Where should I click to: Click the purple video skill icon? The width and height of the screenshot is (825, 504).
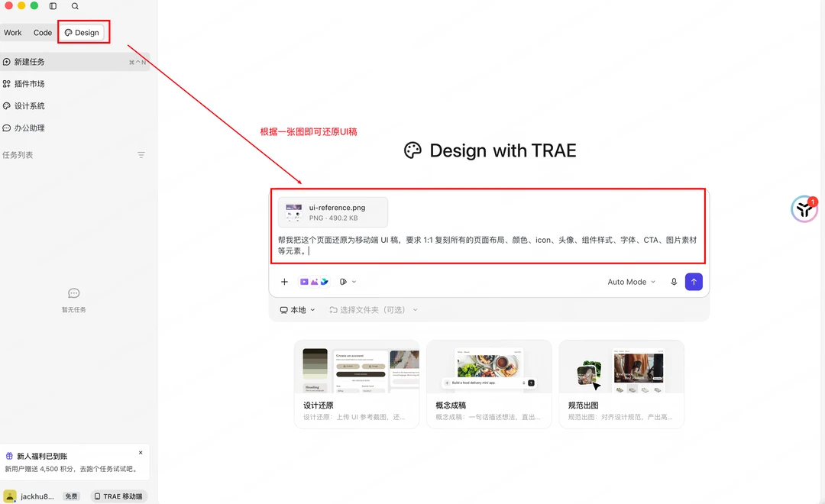[x=304, y=282]
